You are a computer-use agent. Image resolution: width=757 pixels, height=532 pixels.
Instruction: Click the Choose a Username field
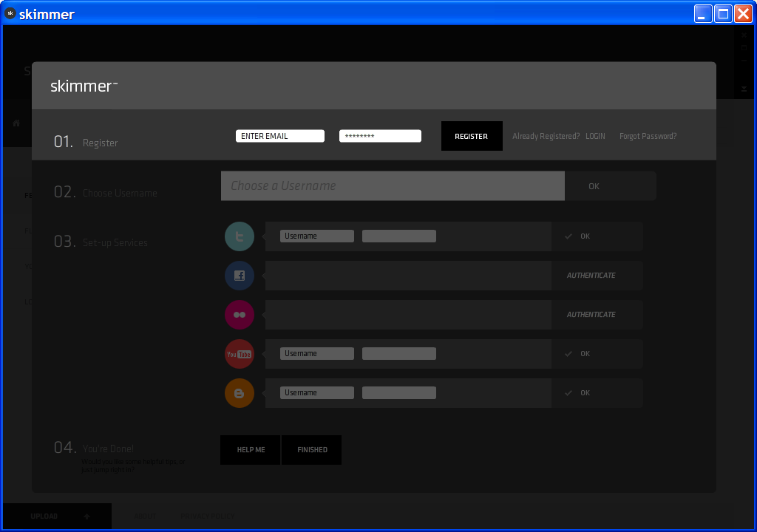click(393, 186)
